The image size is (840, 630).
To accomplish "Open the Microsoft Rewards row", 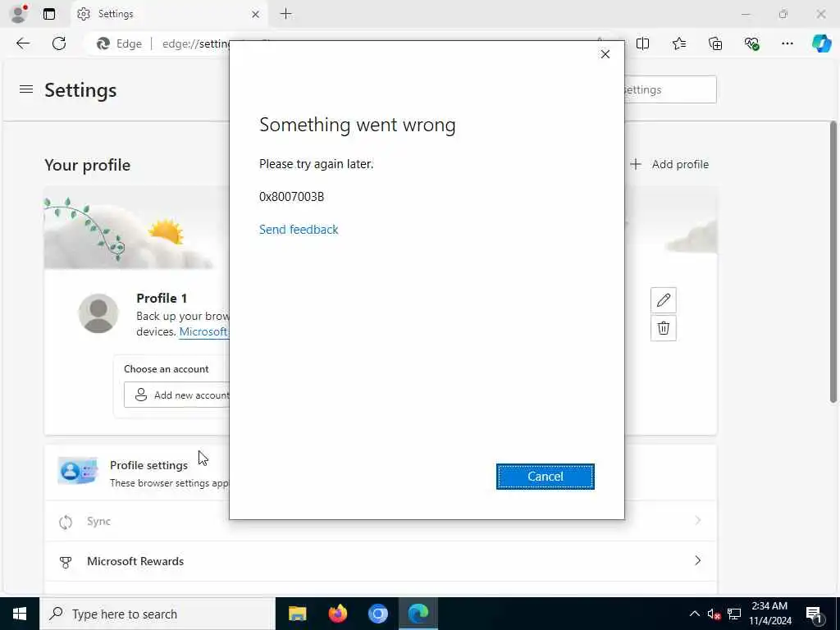I will point(381,561).
